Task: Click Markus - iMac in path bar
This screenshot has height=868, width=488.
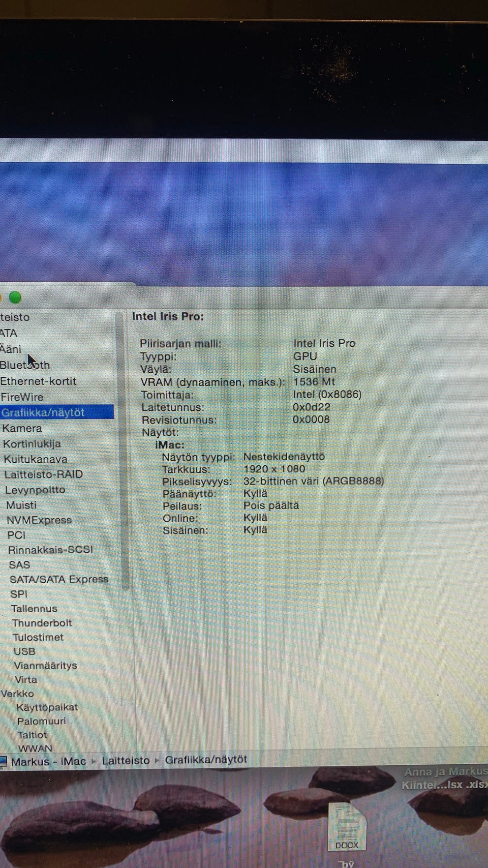Action: 48,762
